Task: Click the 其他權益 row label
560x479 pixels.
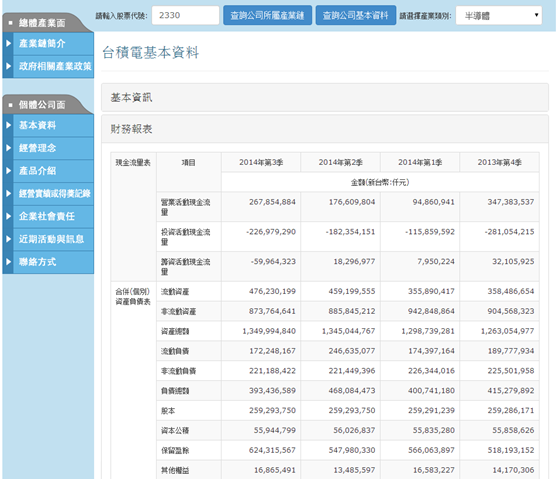Action: [x=175, y=470]
